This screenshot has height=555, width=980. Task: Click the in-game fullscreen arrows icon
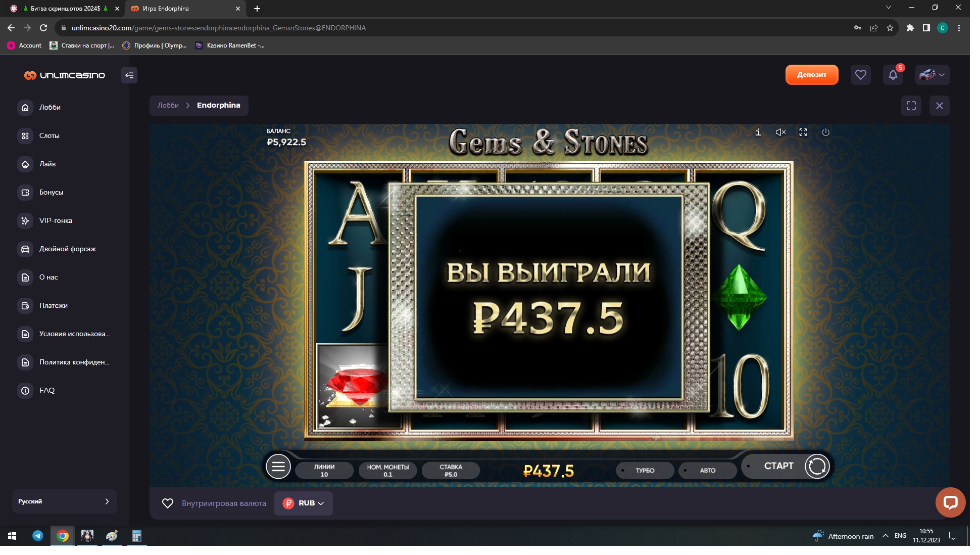803,132
